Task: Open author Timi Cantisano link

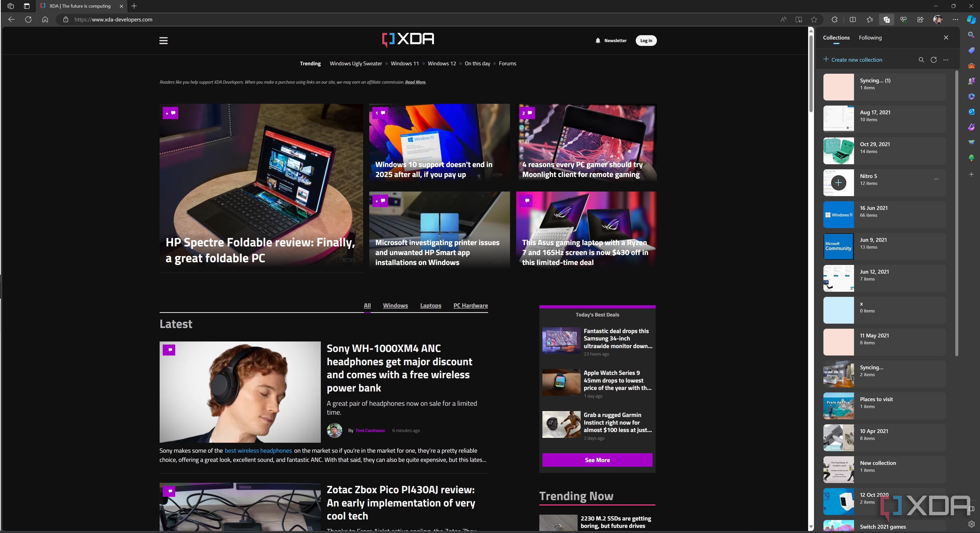Action: tap(370, 431)
